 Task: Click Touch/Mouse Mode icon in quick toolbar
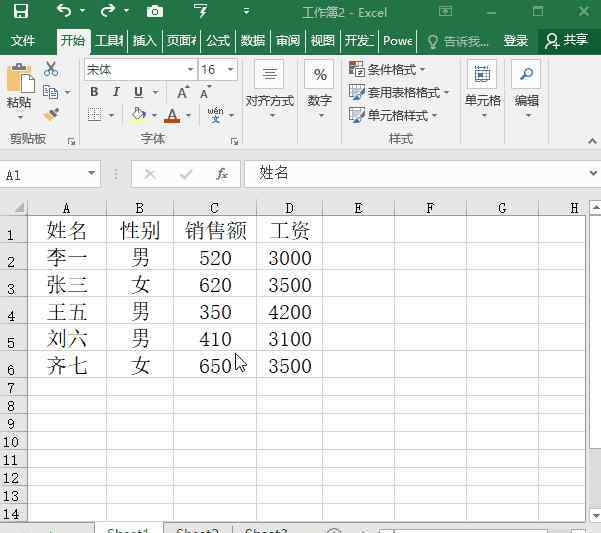tap(200, 11)
